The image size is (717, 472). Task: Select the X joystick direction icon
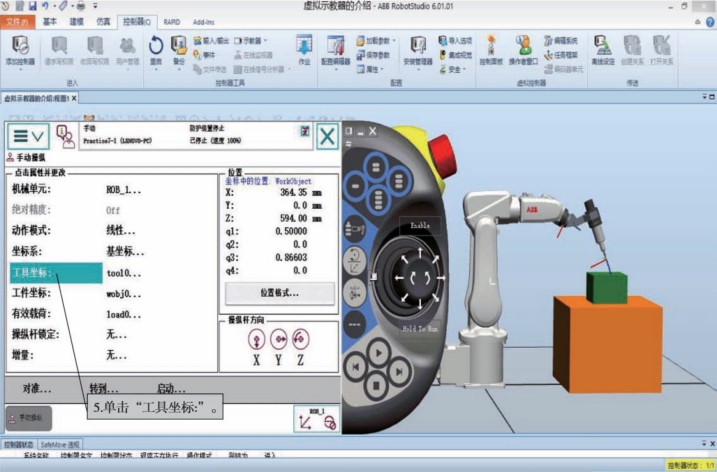(257, 339)
